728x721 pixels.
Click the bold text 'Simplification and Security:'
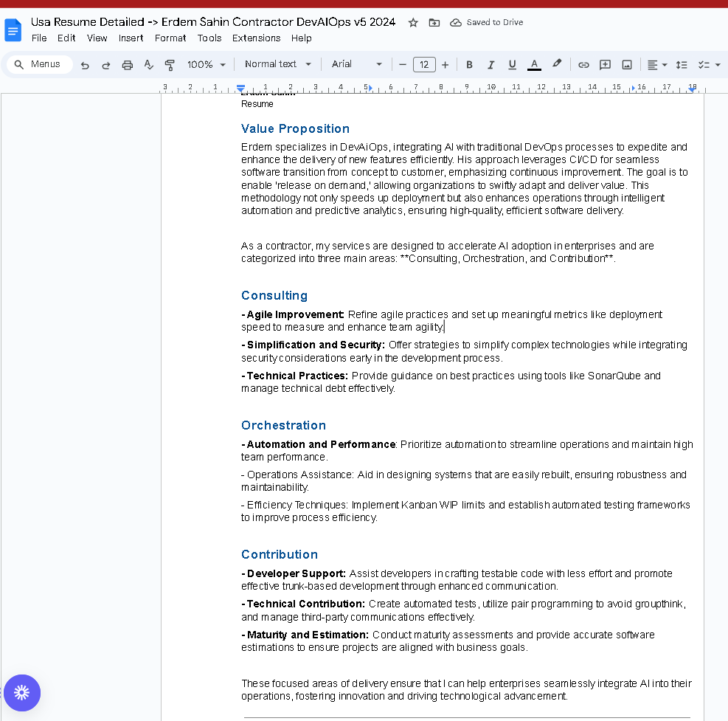[x=316, y=345]
